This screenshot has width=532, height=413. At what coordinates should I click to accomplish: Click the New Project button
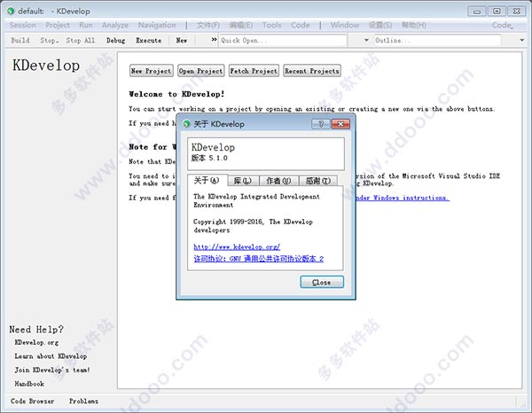click(152, 71)
